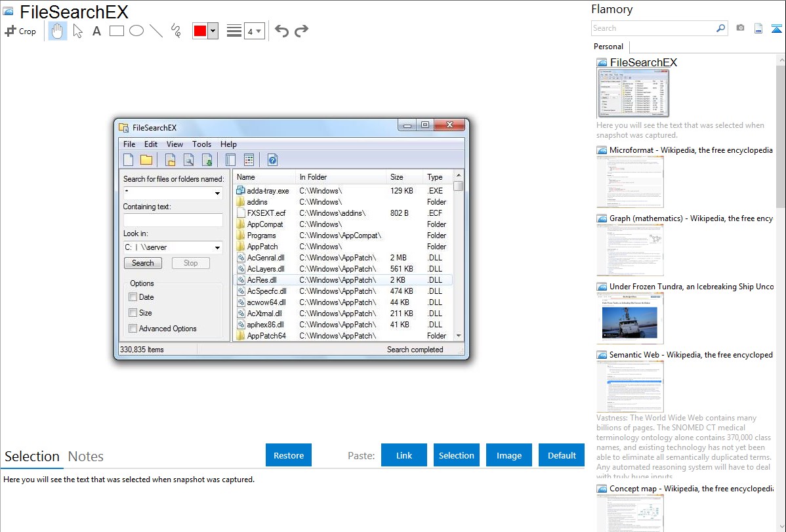Click the page-with-folder icon in FileSearchEX toolbar

point(171,160)
